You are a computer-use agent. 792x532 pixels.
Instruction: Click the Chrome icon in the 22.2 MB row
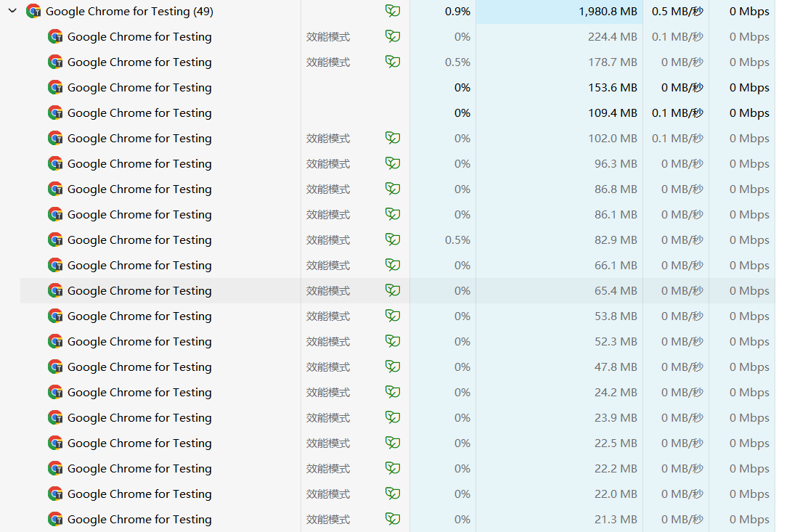55,468
